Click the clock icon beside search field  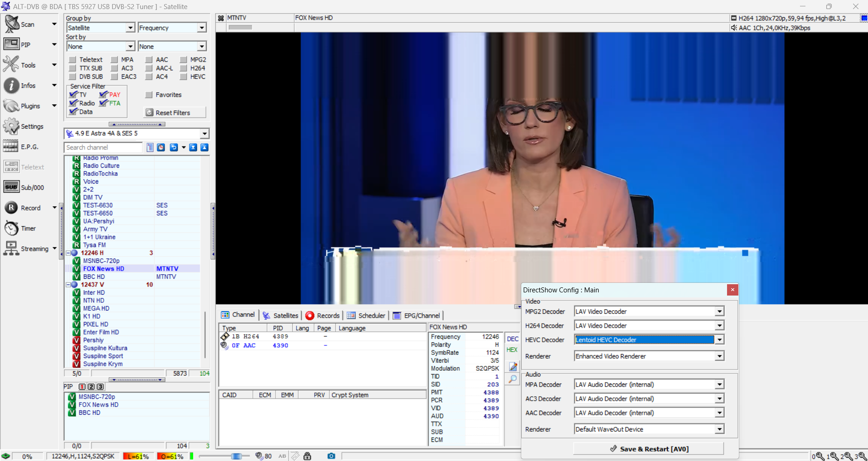click(x=161, y=147)
